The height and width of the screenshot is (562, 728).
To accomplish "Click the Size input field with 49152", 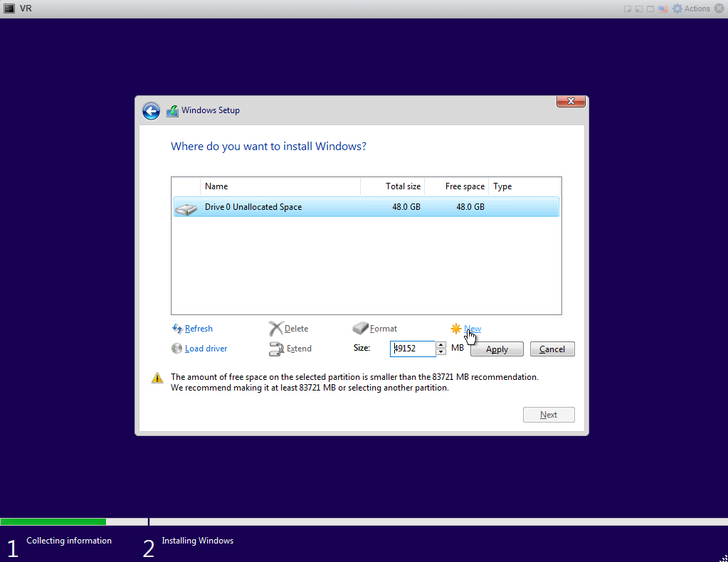I will point(412,349).
